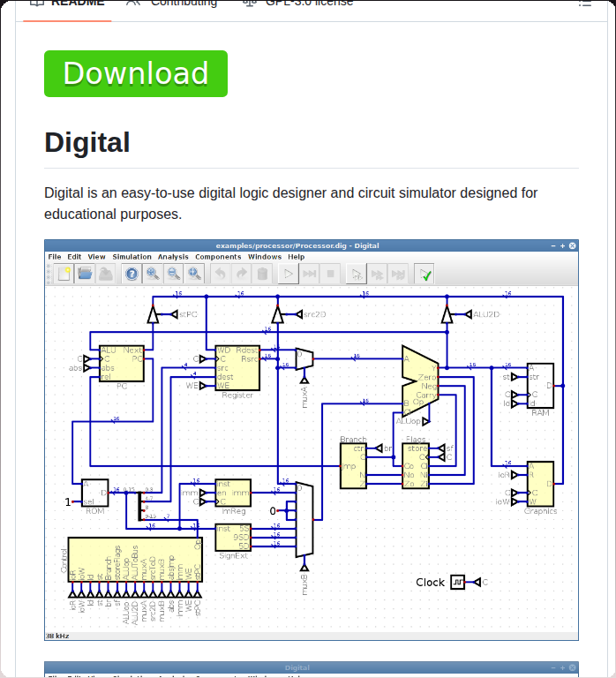Click the Digital toolbar drag handle
The width and height of the screenshot is (616, 678).
[x=49, y=275]
